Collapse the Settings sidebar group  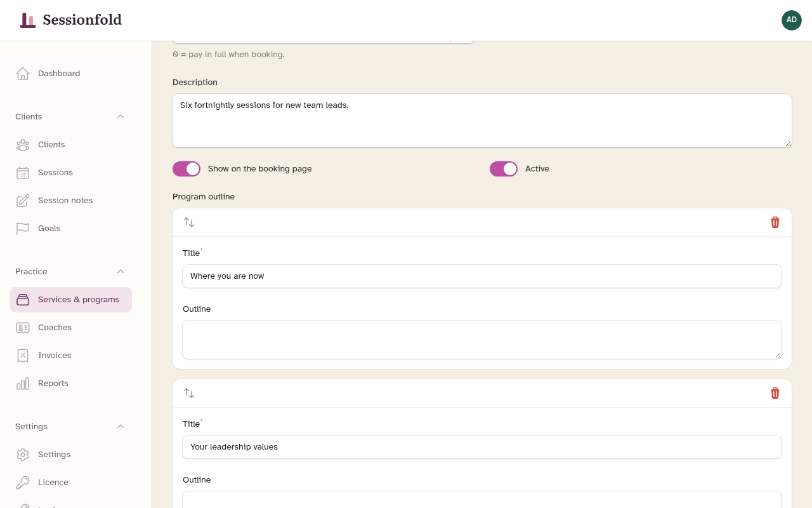click(x=121, y=427)
